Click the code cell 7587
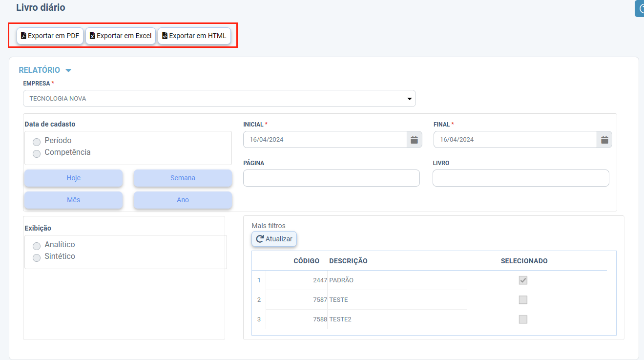The image size is (644, 360). pos(296,300)
